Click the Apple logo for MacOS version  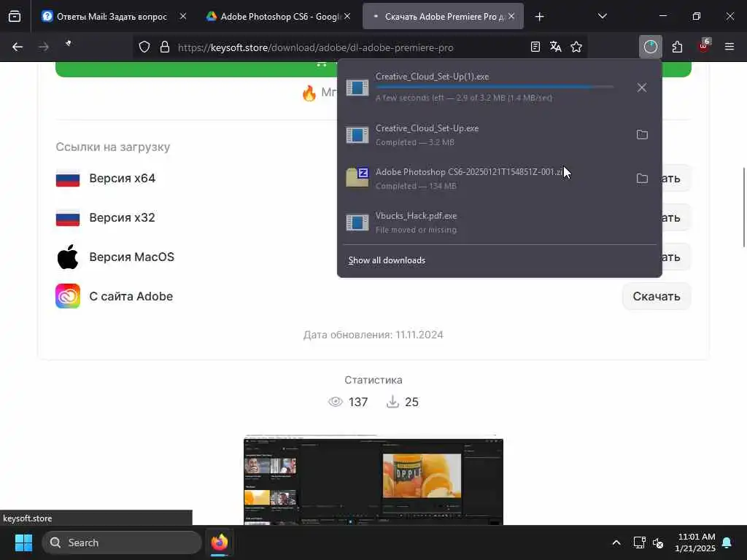pyautogui.click(x=68, y=257)
